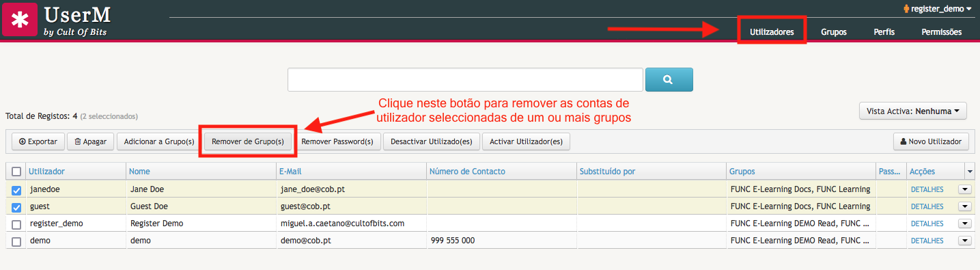Click the Apagar button
This screenshot has height=270, width=980.
(x=90, y=141)
